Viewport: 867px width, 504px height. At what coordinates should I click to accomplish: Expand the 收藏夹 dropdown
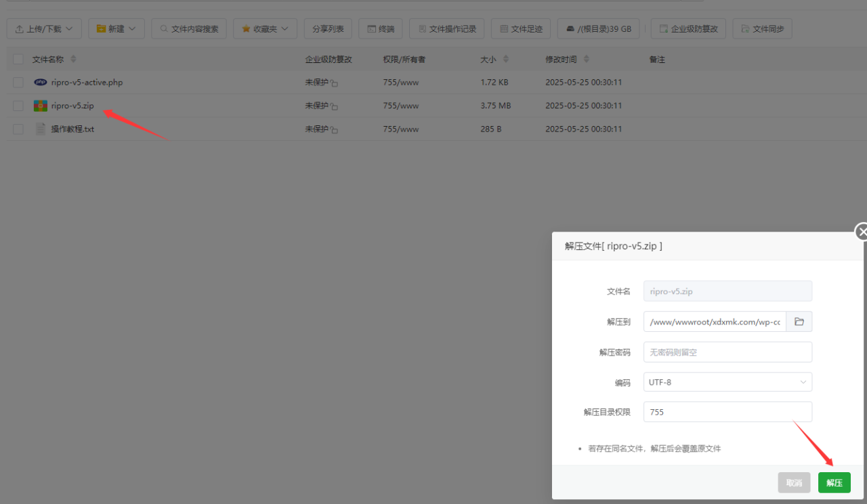pos(265,28)
